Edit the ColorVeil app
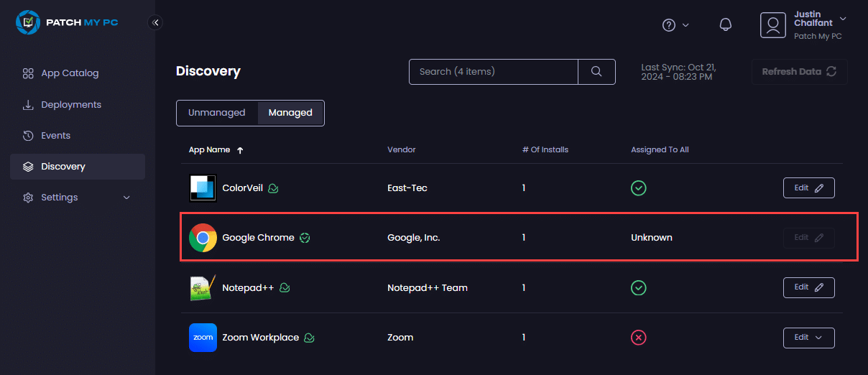This screenshot has height=375, width=868. [808, 188]
